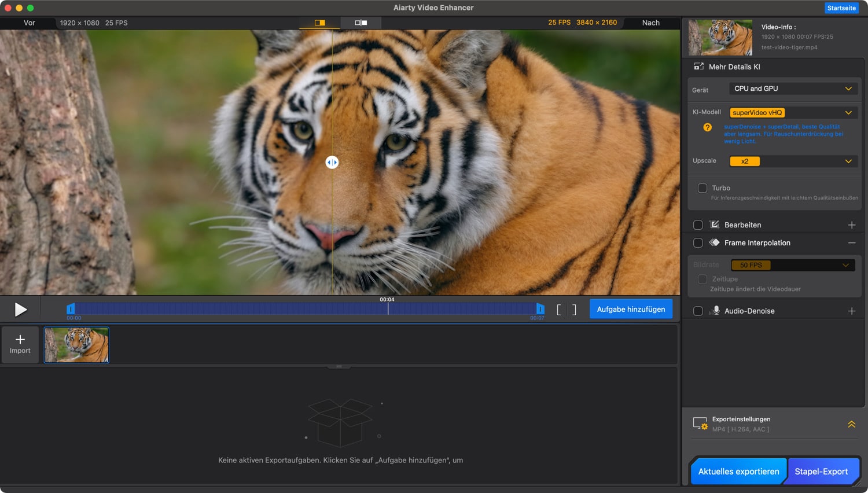Viewport: 868px width, 493px height.
Task: Click the before/after comparison slider handle
Action: tap(332, 163)
